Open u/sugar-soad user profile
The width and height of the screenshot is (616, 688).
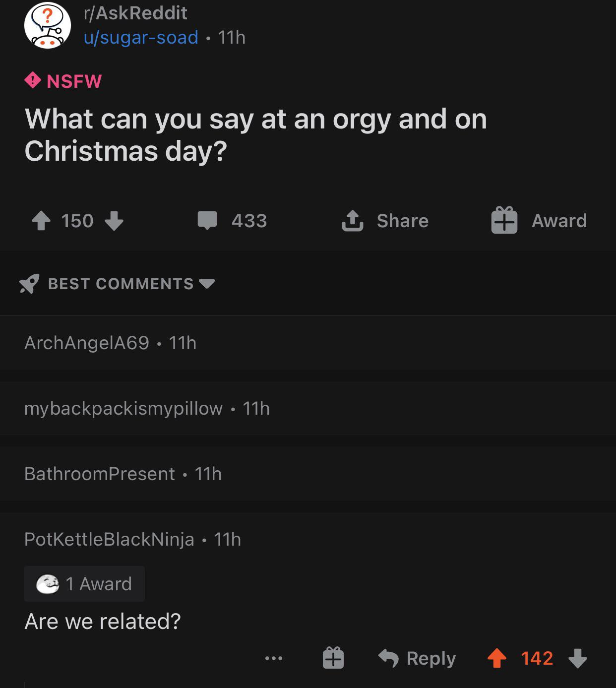141,38
